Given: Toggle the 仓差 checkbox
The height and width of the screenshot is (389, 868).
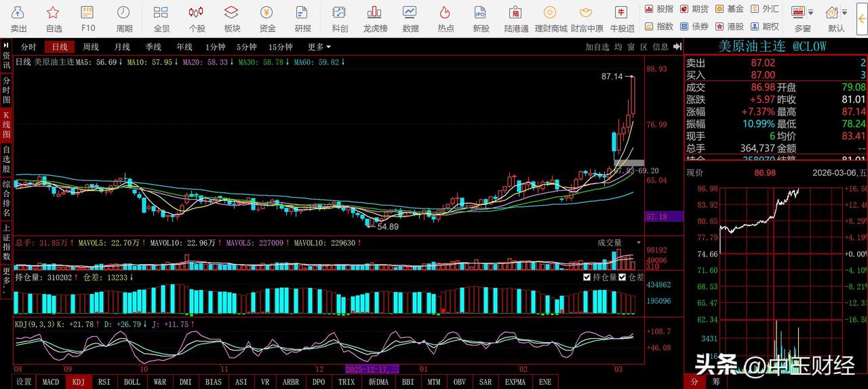Looking at the screenshot, I should pyautogui.click(x=623, y=277).
